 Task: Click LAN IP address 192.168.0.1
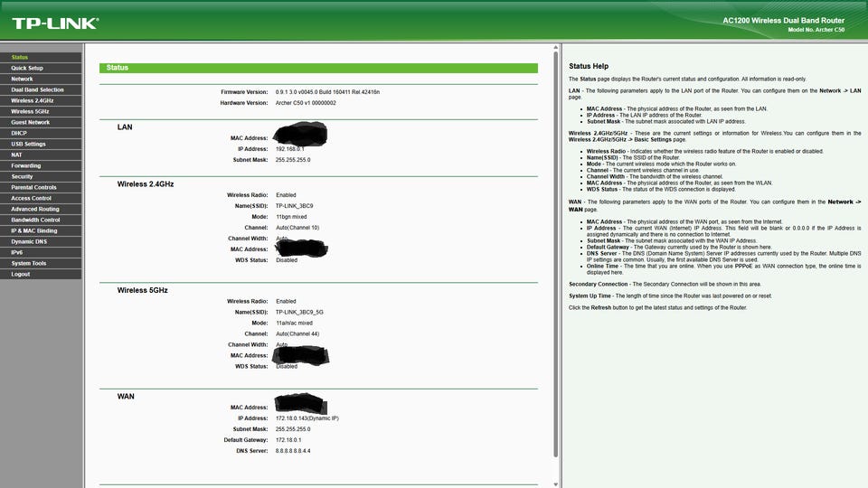click(x=289, y=149)
